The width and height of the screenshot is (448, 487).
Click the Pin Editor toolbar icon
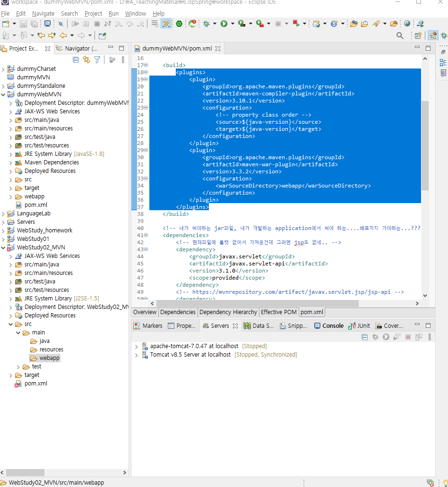coord(102,36)
